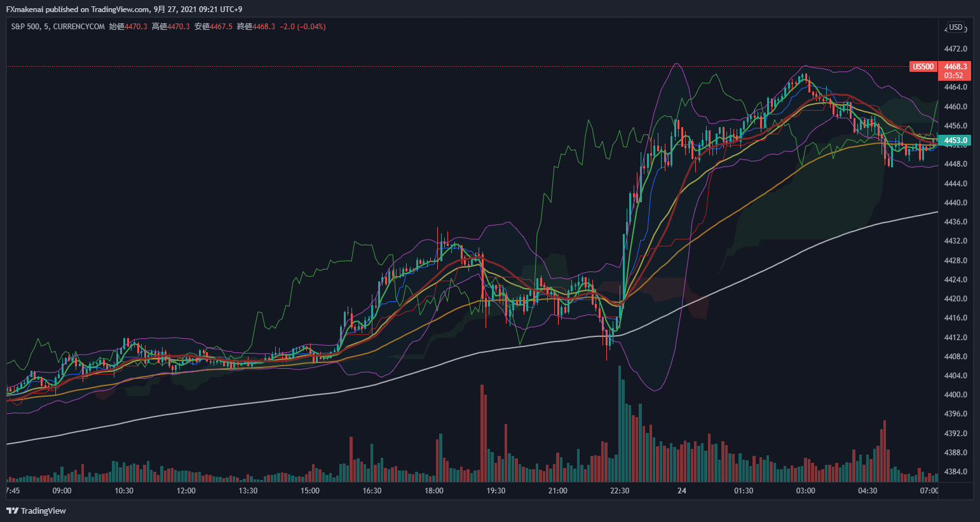Click the 13:30 time axis label
The image size is (980, 522).
pyautogui.click(x=248, y=491)
